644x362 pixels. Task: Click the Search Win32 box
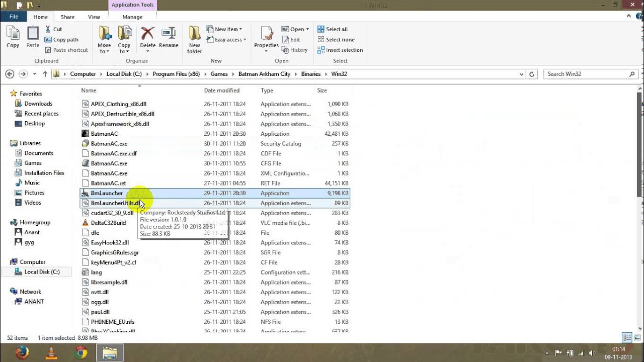(x=591, y=74)
